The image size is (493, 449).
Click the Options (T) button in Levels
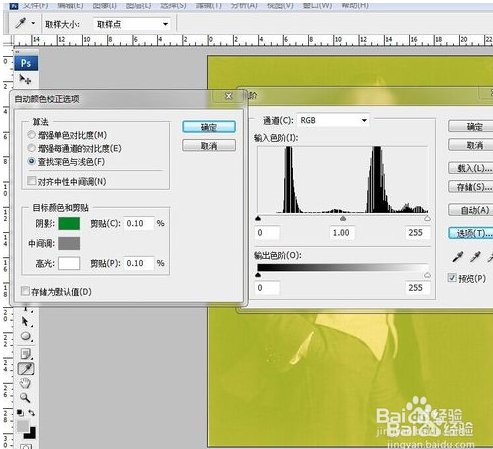[471, 233]
